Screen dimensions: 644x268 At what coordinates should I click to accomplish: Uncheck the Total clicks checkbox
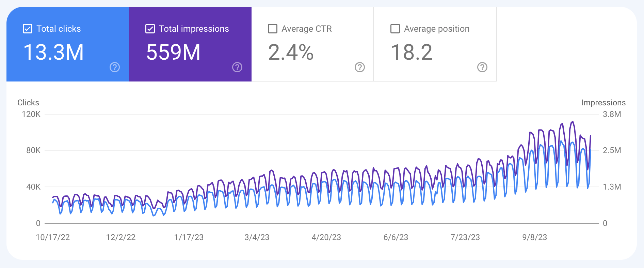[x=28, y=29]
